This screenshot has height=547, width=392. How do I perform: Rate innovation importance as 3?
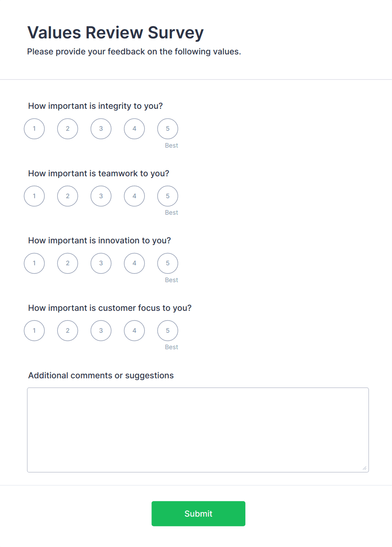(101, 263)
